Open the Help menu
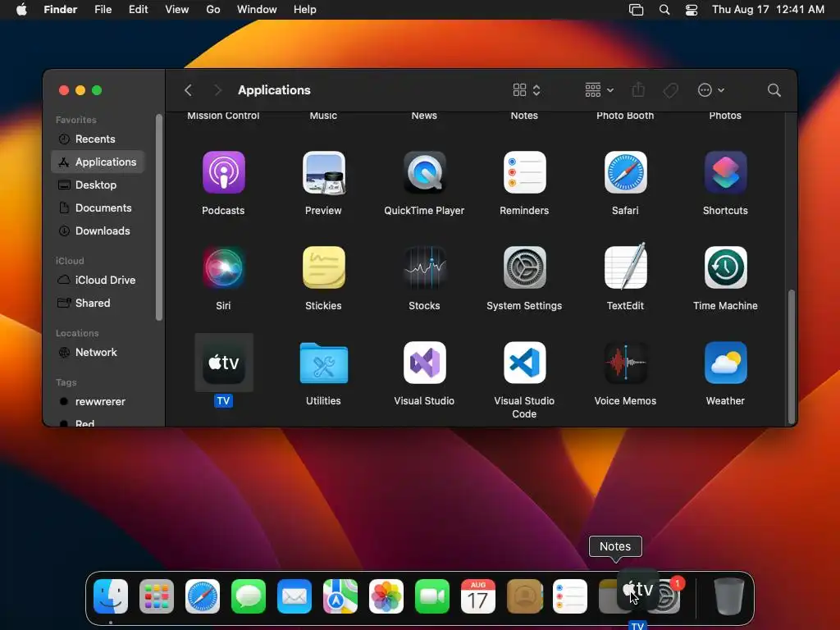Image resolution: width=840 pixels, height=630 pixels. [x=305, y=10]
